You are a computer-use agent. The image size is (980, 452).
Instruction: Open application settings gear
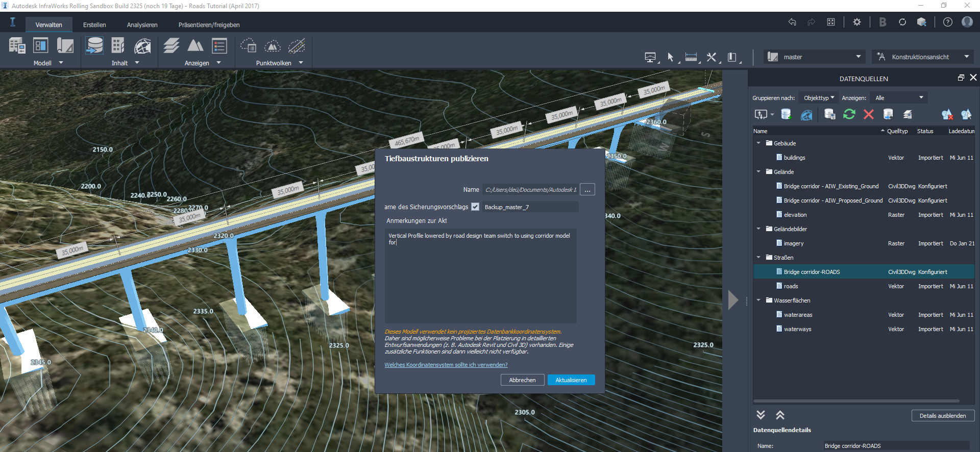857,22
